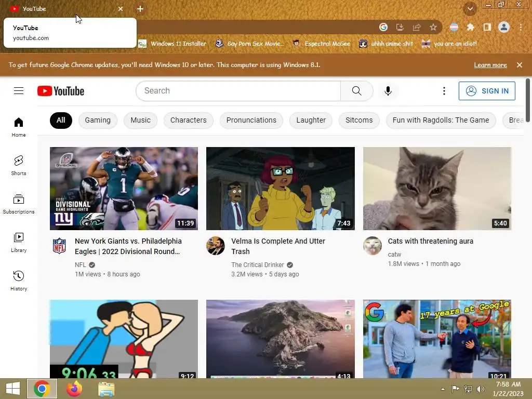532x399 pixels.
Task: Select the Pronunciations filter chip
Action: tap(251, 120)
